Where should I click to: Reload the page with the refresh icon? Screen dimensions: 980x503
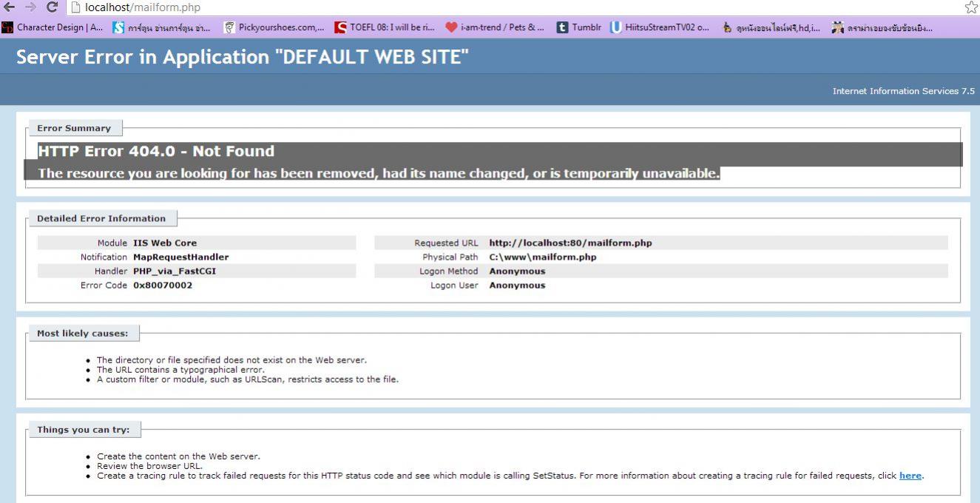[x=53, y=7]
